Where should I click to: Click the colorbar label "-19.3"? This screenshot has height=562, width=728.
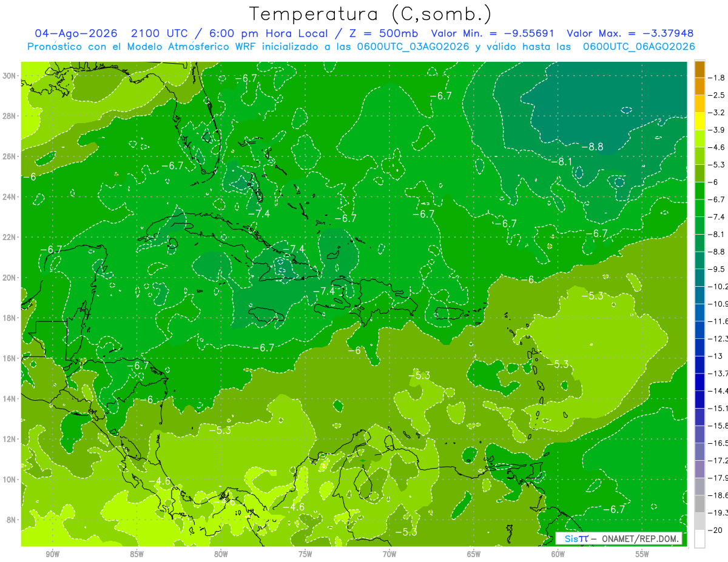tap(718, 513)
